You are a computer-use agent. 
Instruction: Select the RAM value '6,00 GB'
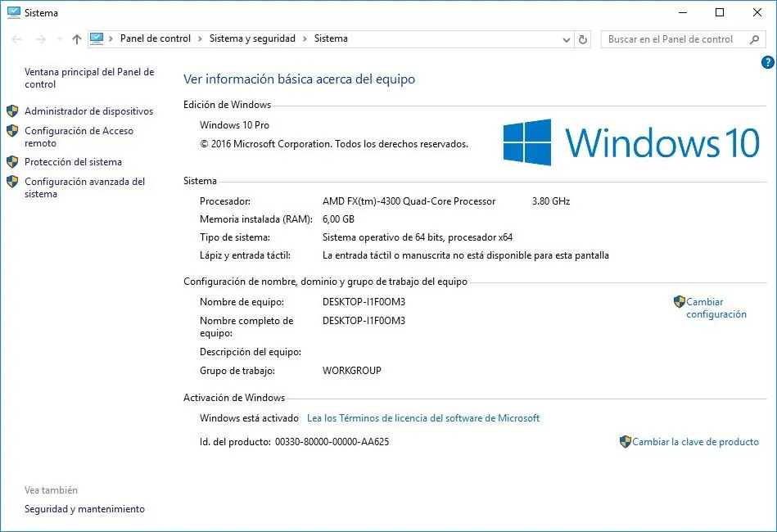338,219
